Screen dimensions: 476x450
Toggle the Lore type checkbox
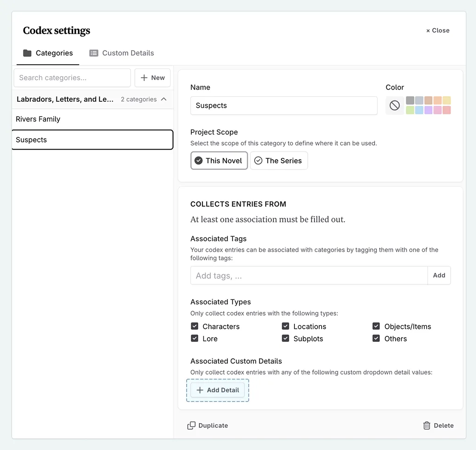(195, 339)
